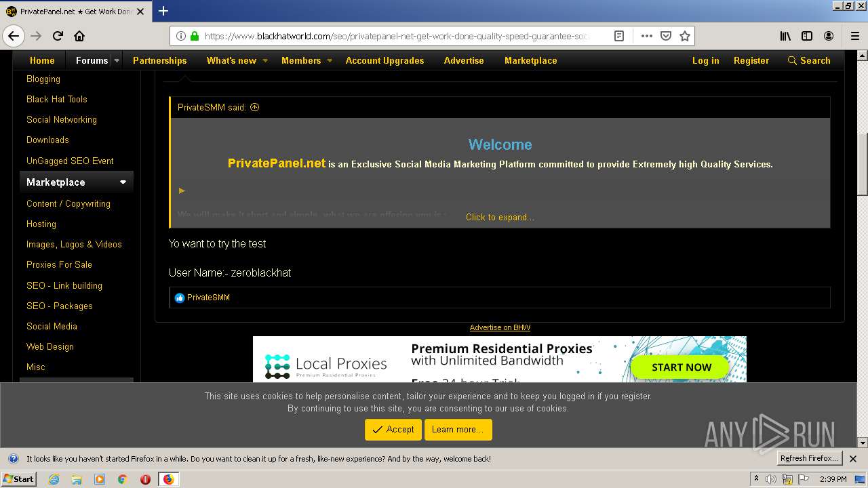Screen dimensions: 868x488
Task: Accept the cookie notice
Action: click(x=393, y=430)
